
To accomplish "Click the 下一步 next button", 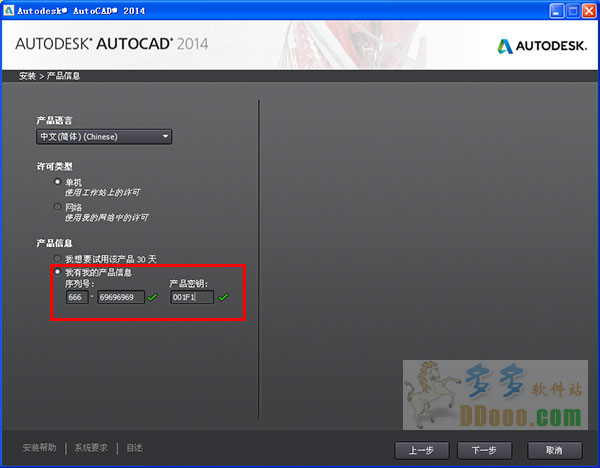I will (484, 450).
